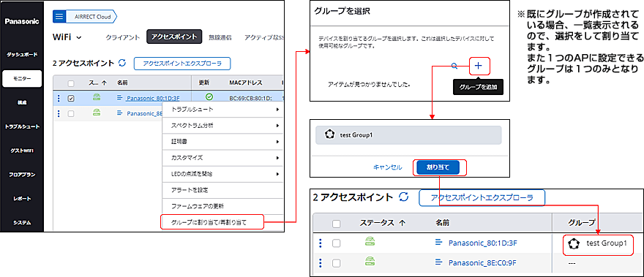Open the hamburger menu next to AIRRECT Cloud
644x277 pixels.
(x=59, y=16)
